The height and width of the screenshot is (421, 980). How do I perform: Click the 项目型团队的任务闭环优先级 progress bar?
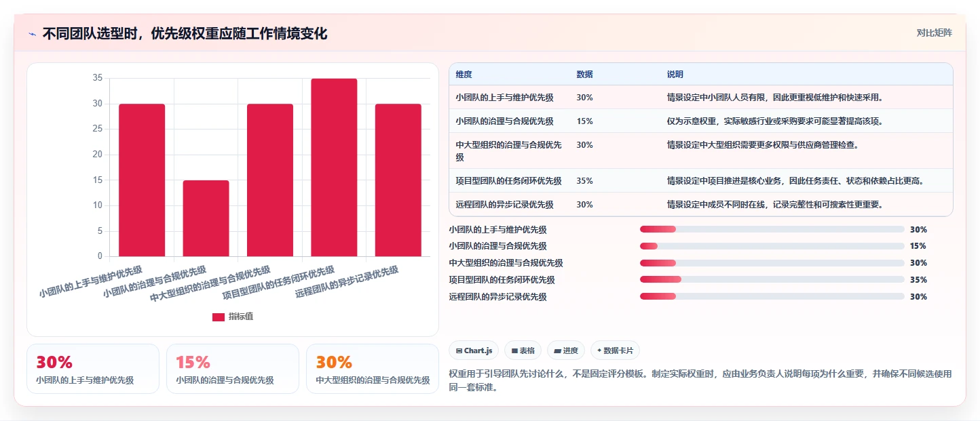point(772,279)
